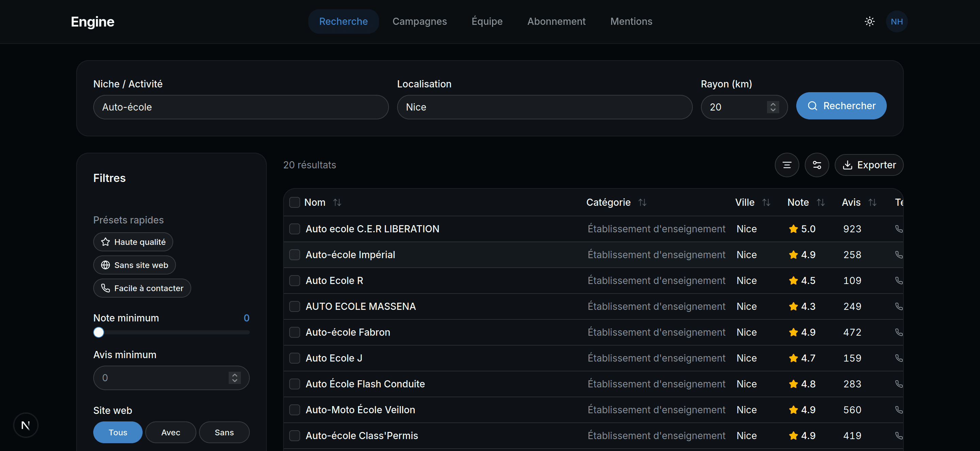The image size is (980, 451).
Task: Open the column settings sliders icon
Action: pyautogui.click(x=817, y=165)
